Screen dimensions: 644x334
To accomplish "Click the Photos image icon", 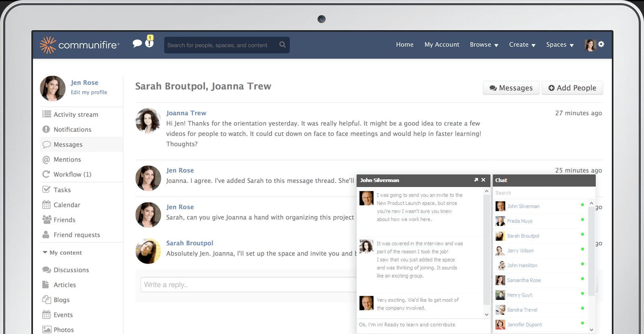I will [47, 330].
